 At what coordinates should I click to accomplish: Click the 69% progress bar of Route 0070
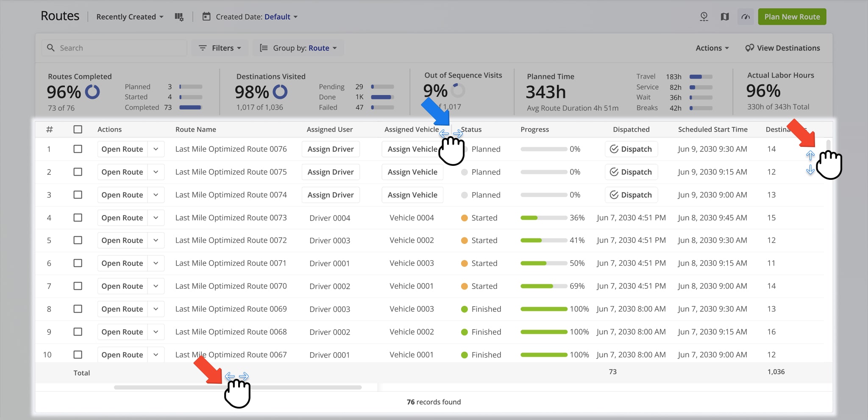544,286
